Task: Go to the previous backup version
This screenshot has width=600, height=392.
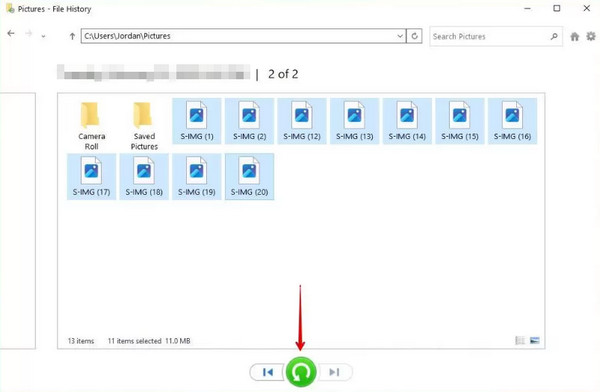Action: tap(267, 372)
